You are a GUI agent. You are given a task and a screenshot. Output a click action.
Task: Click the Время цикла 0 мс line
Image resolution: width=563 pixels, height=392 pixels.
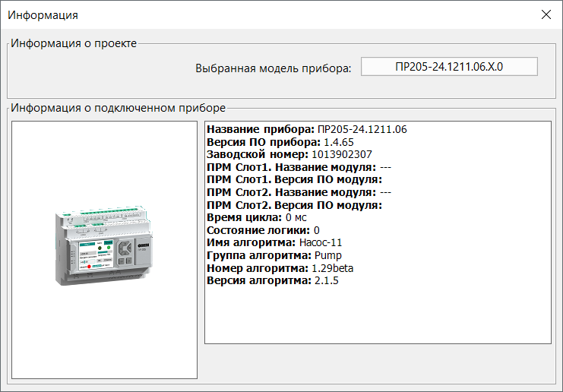coord(257,217)
